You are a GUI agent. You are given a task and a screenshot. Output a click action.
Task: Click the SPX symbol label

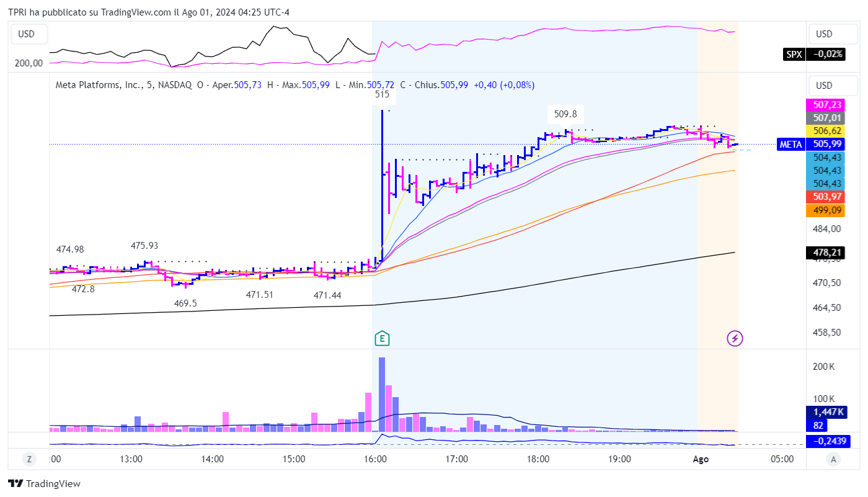point(794,54)
